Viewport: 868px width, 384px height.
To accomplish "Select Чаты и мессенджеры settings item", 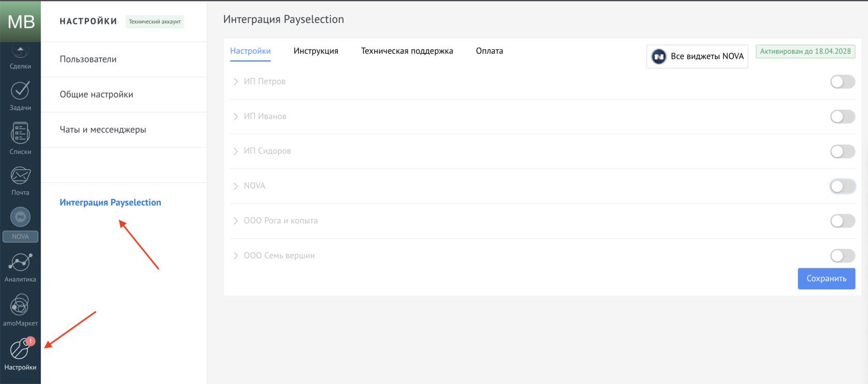I will click(103, 130).
